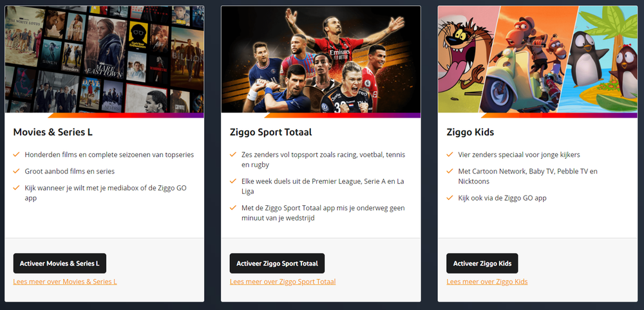Click the Activeer Movies & Series L button

click(x=59, y=263)
